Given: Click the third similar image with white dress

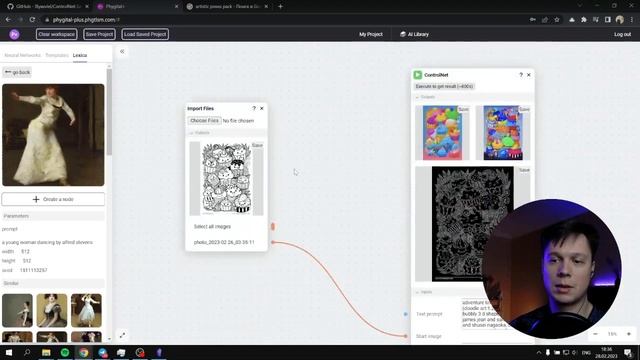Looking at the screenshot, I should click(86, 310).
